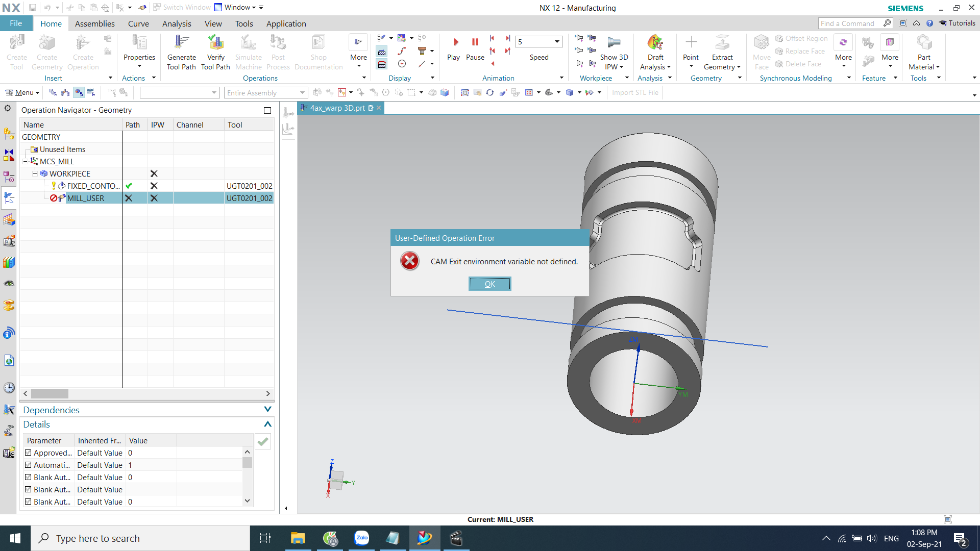Click the Verify Tool Path icon
Screen dimensions: 980x551
215,44
